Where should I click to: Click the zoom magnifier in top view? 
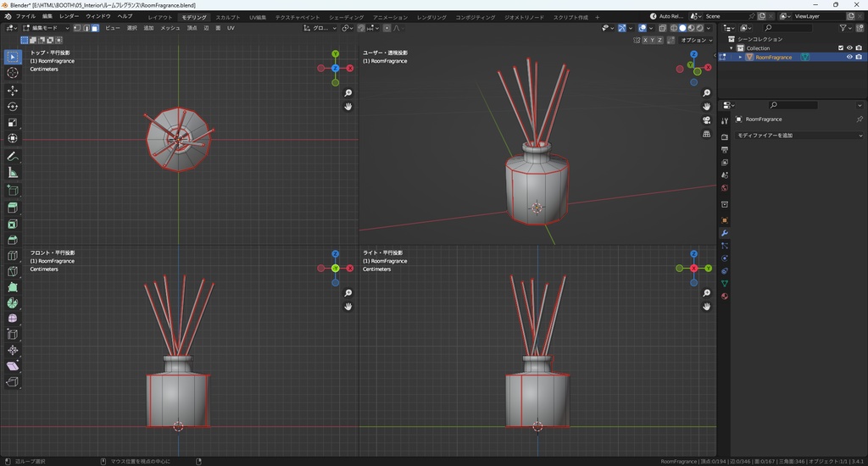[x=348, y=93]
